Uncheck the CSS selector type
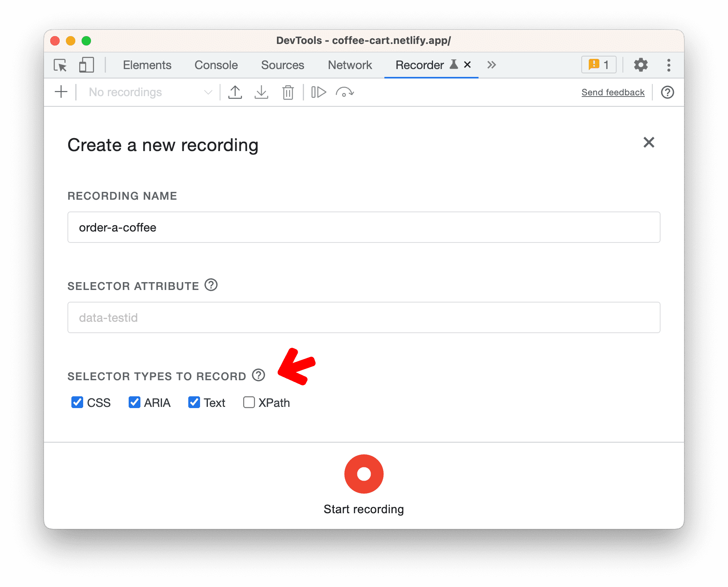Image resolution: width=728 pixels, height=587 pixels. (x=77, y=402)
